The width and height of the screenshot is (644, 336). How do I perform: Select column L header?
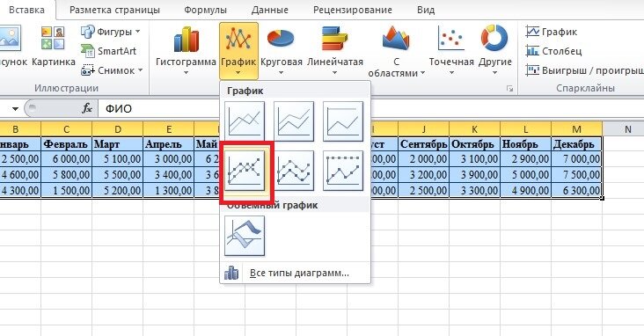click(525, 129)
